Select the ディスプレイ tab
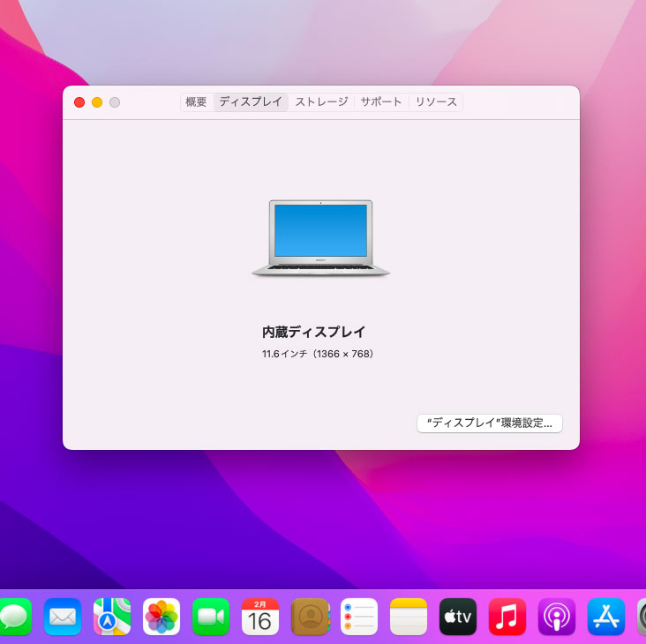 click(251, 101)
